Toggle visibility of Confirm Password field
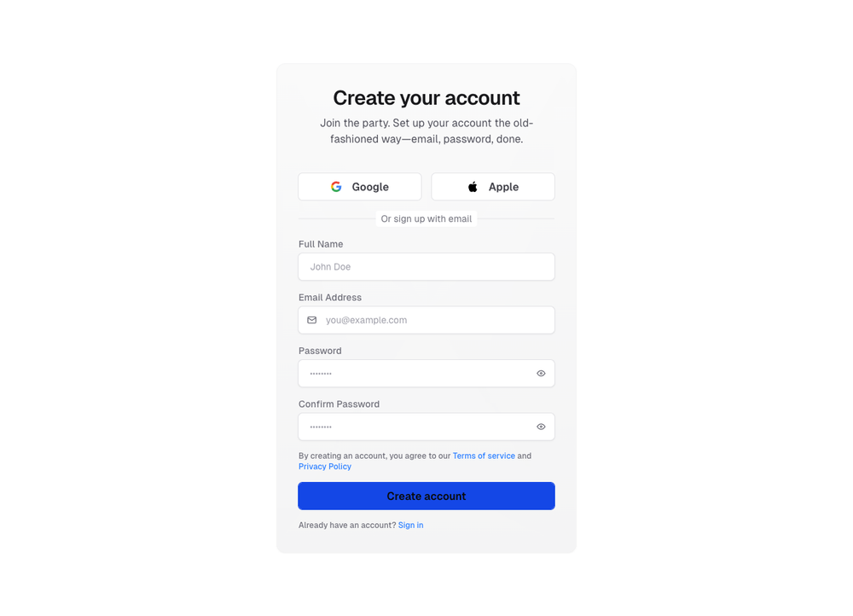The width and height of the screenshot is (853, 616). pyautogui.click(x=541, y=427)
